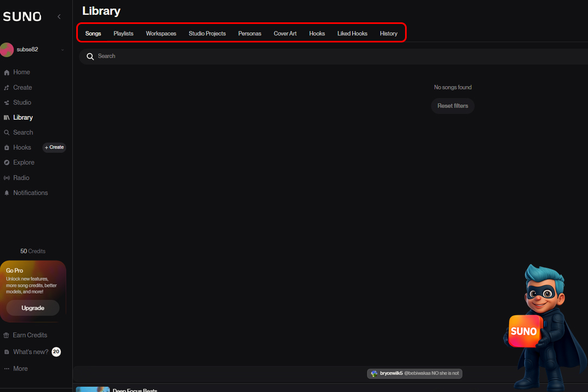Click the Studio icon in sidebar
This screenshot has width=588, height=392.
[7, 102]
